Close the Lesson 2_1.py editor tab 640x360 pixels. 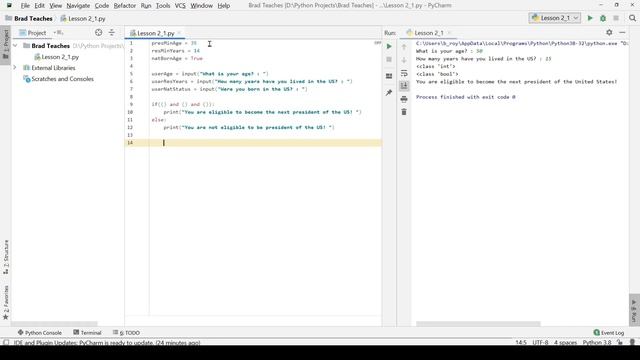(179, 33)
